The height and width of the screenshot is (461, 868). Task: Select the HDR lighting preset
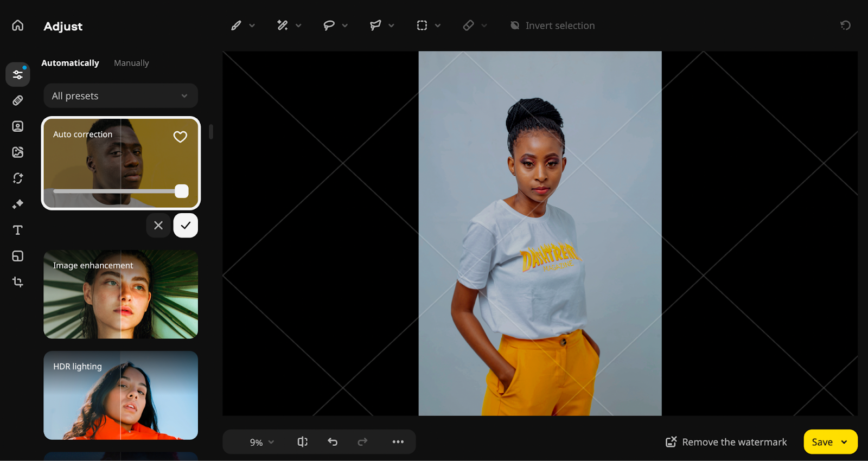[120, 395]
